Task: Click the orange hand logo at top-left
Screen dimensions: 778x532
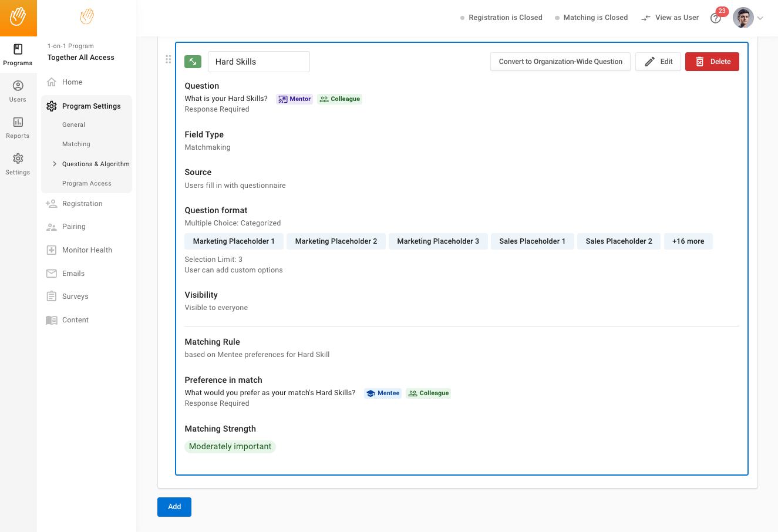Action: click(x=18, y=17)
